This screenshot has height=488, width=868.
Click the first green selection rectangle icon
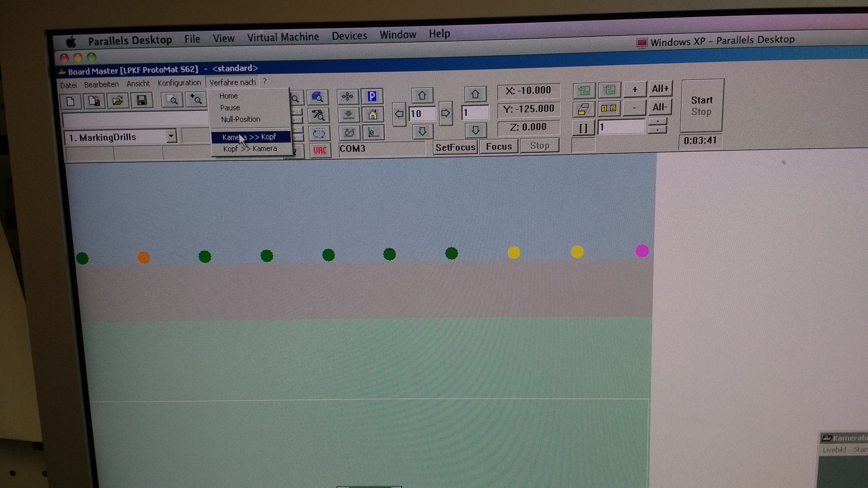[x=584, y=91]
